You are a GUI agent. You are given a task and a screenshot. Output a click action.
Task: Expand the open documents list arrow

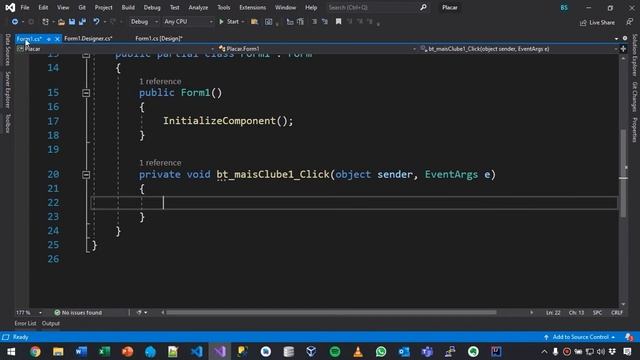[616, 38]
